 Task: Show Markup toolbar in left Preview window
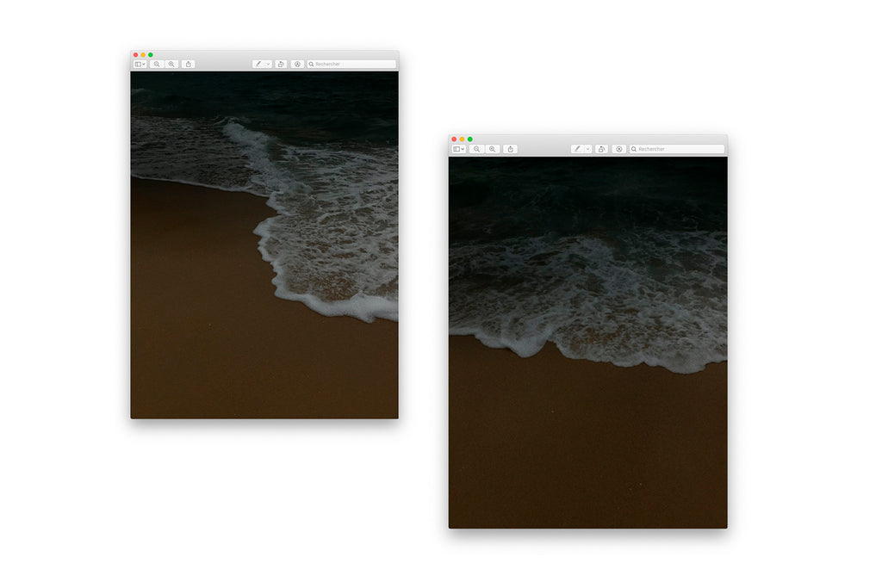tap(297, 65)
